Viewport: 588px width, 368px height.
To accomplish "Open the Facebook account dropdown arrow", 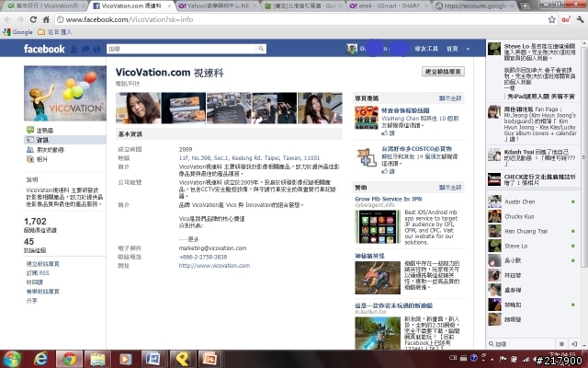I will pyautogui.click(x=468, y=49).
